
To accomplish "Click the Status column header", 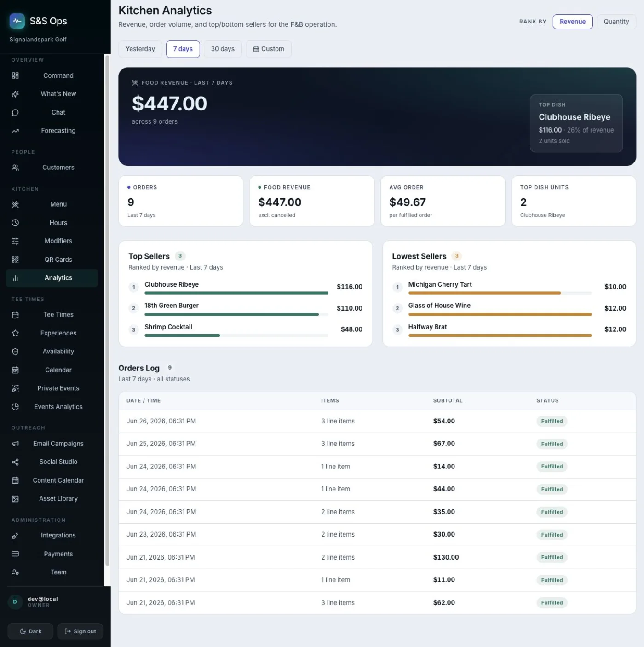I will tap(547, 400).
